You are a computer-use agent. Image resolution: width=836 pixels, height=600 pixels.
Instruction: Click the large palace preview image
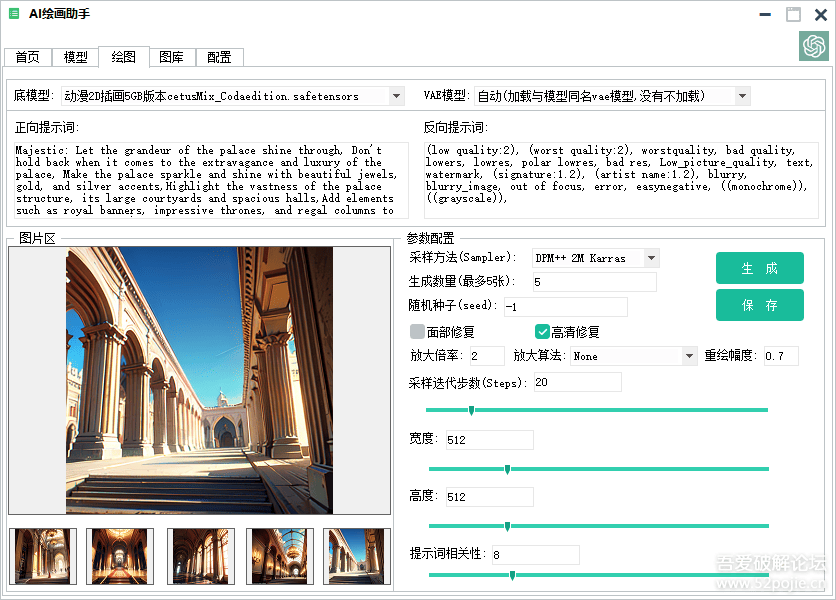coord(199,380)
